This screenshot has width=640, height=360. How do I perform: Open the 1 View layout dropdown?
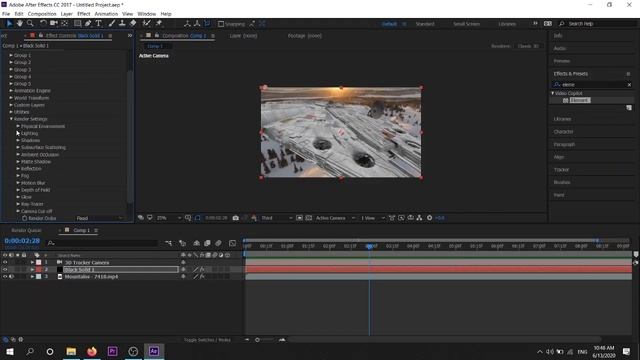coord(372,218)
